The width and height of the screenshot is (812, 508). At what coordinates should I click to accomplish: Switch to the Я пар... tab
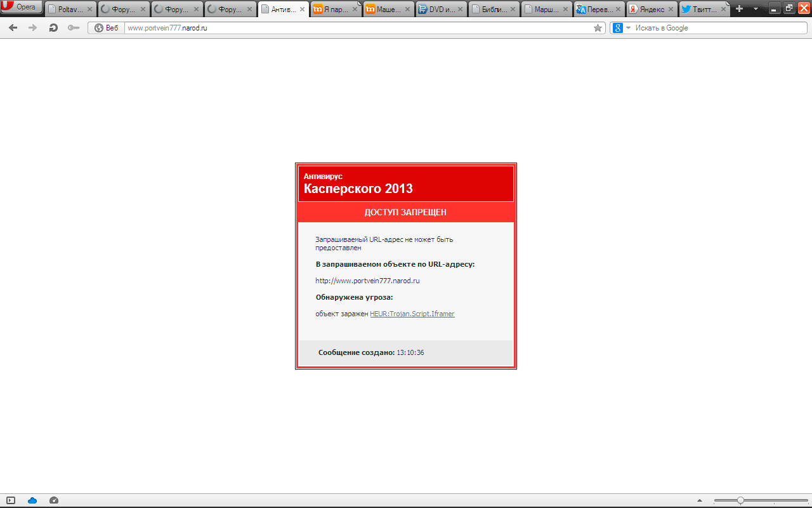coord(337,10)
